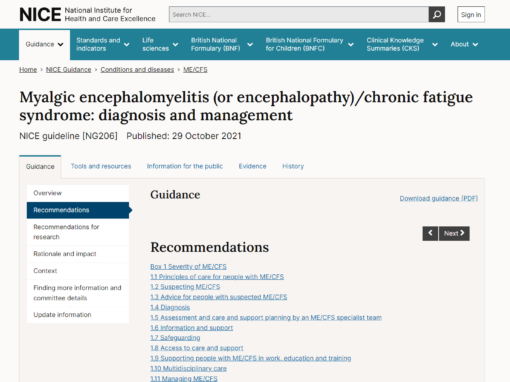Screen dimensions: 510x382
Task: Click in the Search NICE field
Action: point(299,15)
